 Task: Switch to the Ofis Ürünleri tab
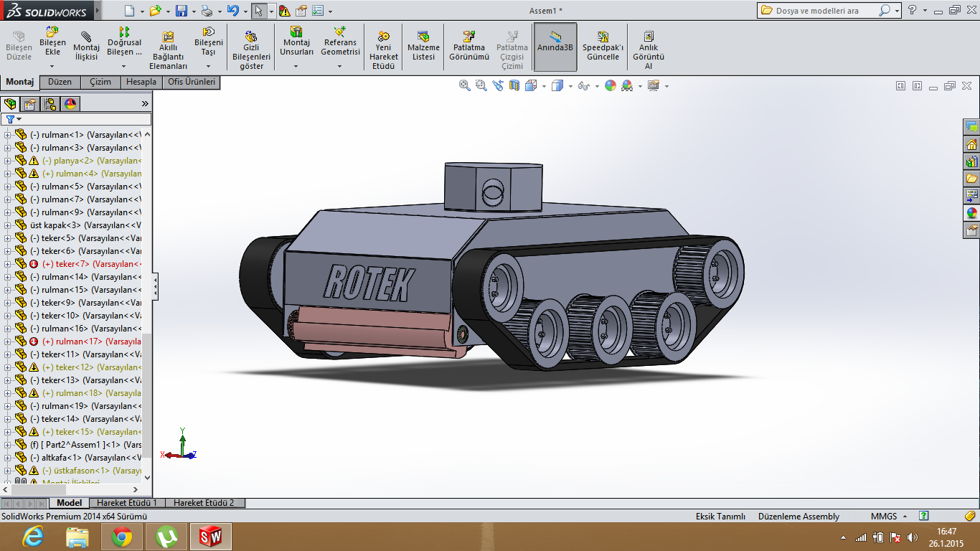pyautogui.click(x=192, y=82)
